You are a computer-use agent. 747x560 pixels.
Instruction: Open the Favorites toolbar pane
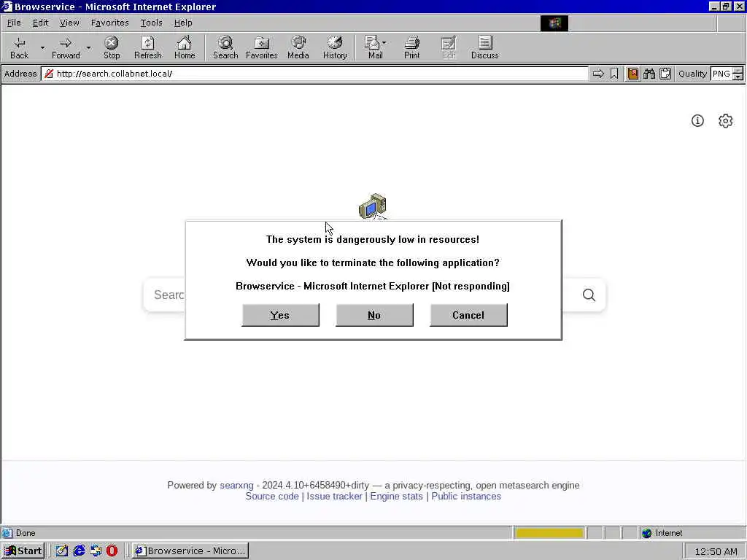tap(262, 47)
